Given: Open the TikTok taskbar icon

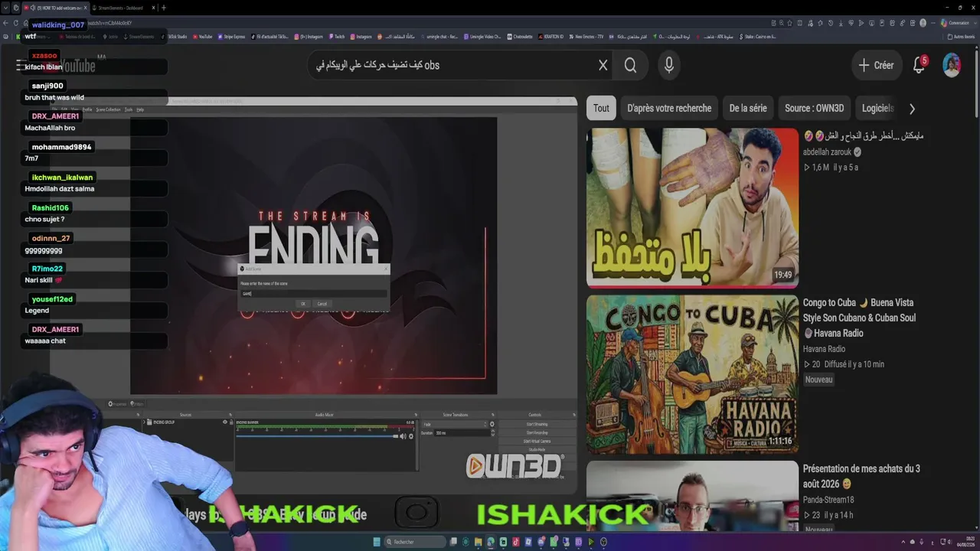Looking at the screenshot, I should 516,542.
